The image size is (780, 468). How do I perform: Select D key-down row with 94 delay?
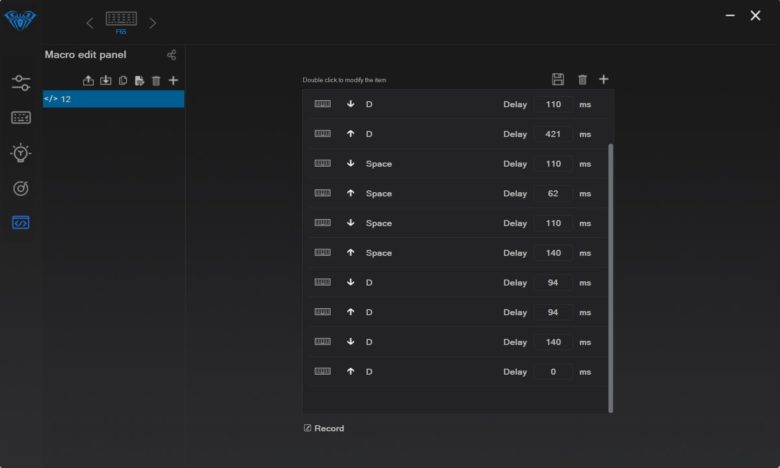(455, 282)
